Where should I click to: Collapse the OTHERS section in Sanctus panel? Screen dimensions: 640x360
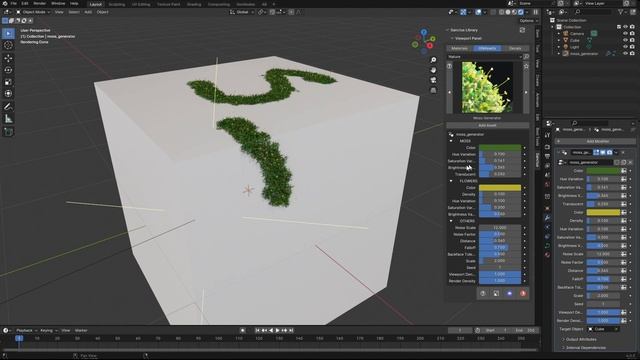[451, 221]
